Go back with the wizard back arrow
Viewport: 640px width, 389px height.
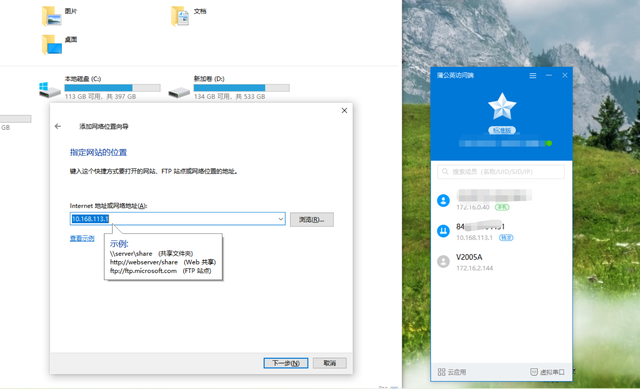tap(58, 127)
